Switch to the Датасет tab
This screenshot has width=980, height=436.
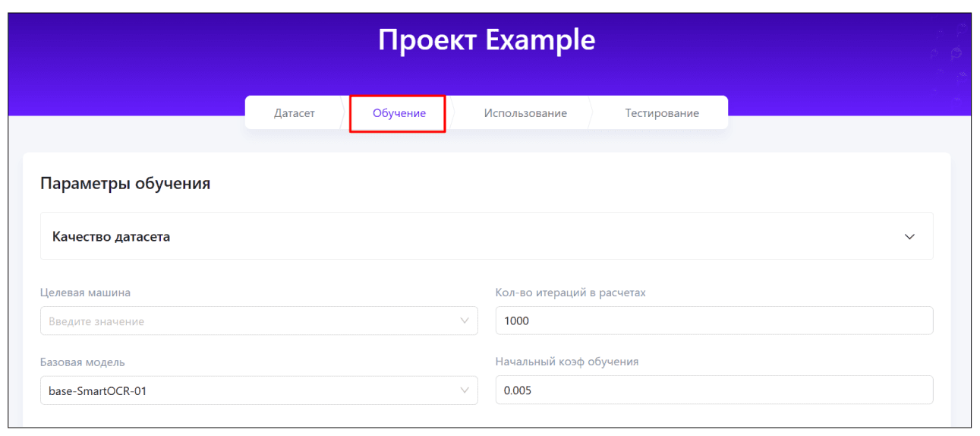click(294, 113)
